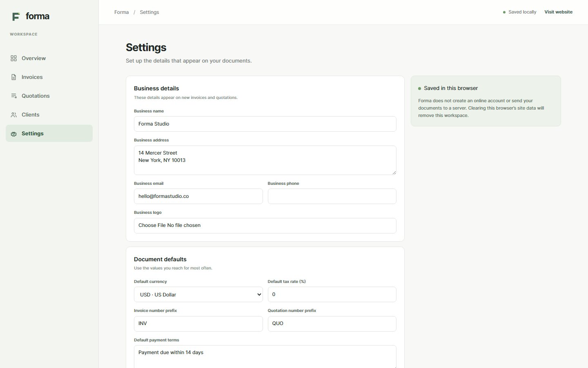Click the Clients people icon
This screenshot has height=368, width=588.
click(x=14, y=115)
